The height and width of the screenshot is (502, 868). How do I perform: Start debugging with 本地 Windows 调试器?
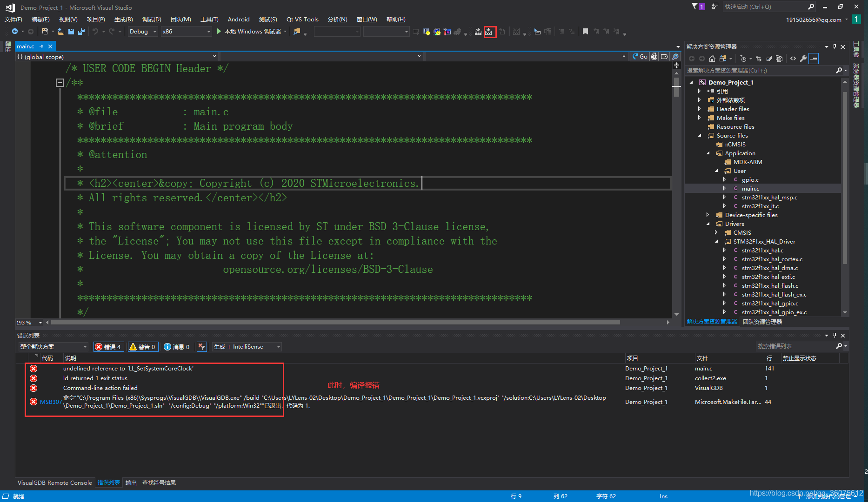pos(250,32)
